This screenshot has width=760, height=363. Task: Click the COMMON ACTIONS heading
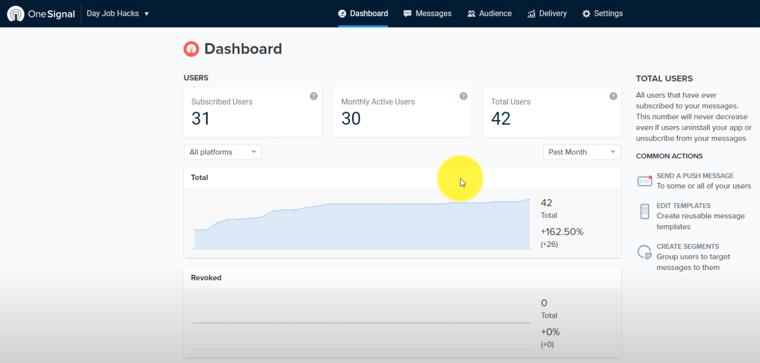[669, 156]
